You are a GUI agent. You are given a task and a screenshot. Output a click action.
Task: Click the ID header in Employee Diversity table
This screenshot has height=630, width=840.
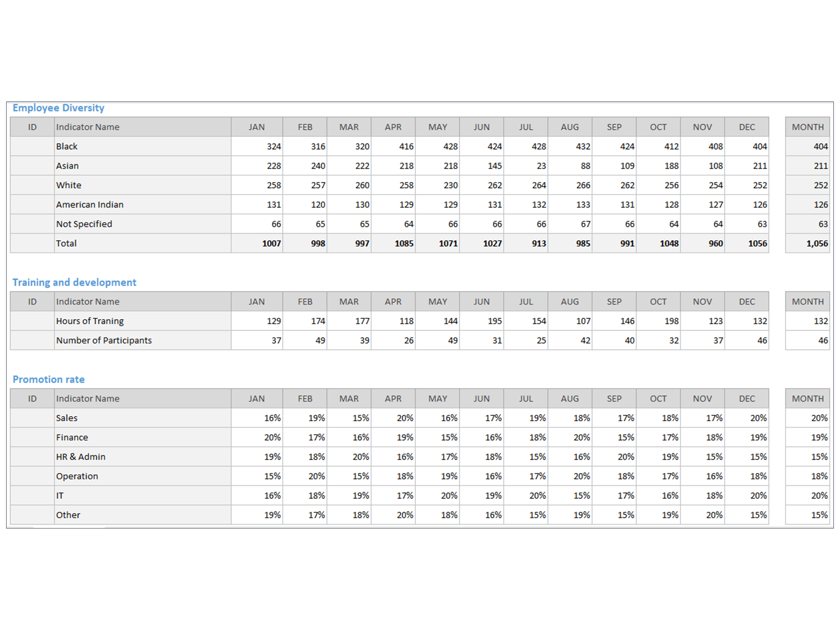[x=32, y=127]
